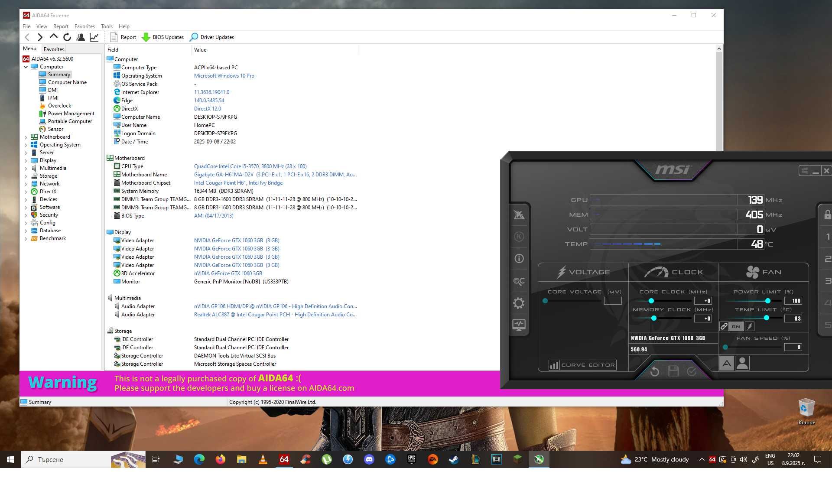The height and width of the screenshot is (504, 832).
Task: Click the Core Clock value field
Action: pyautogui.click(x=703, y=301)
